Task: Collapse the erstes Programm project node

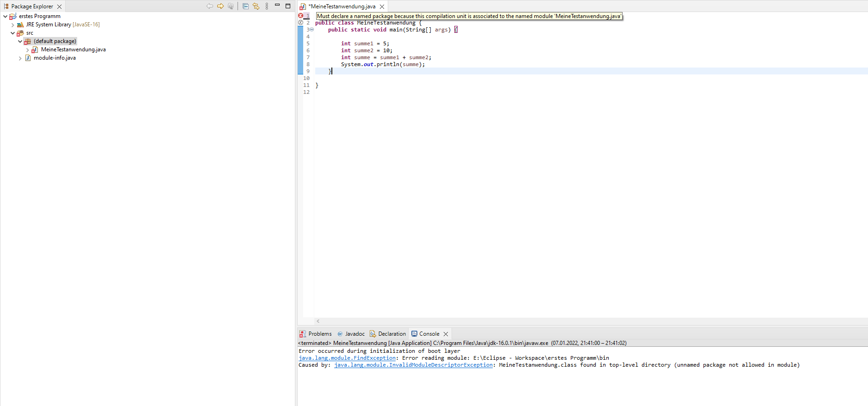Action: click(x=6, y=16)
